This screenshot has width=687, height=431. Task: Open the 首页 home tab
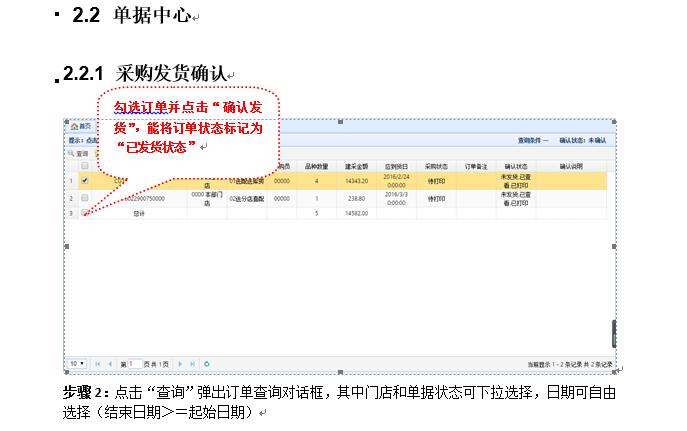pos(81,126)
